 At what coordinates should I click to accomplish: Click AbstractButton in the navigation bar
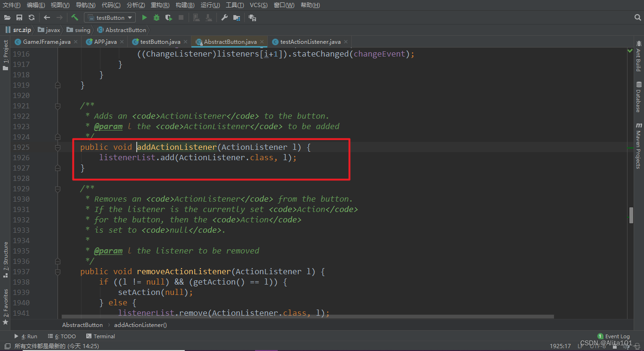[x=122, y=30]
